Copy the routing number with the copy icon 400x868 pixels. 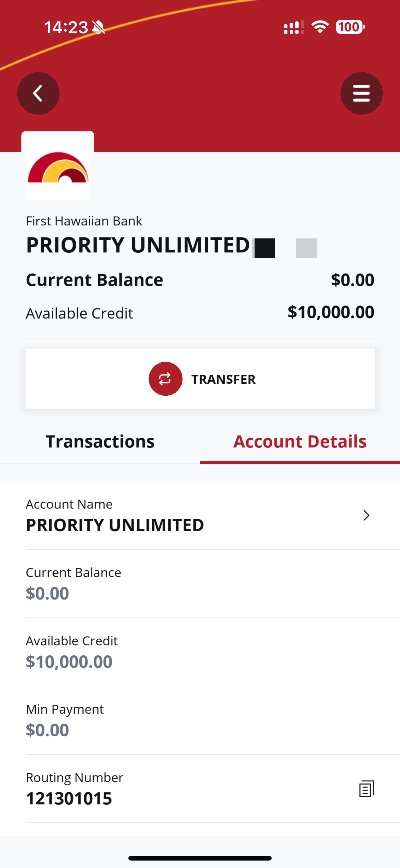click(366, 789)
